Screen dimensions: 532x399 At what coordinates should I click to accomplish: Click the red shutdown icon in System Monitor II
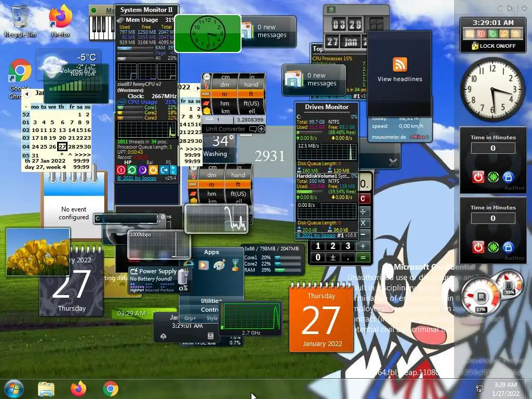(121, 170)
